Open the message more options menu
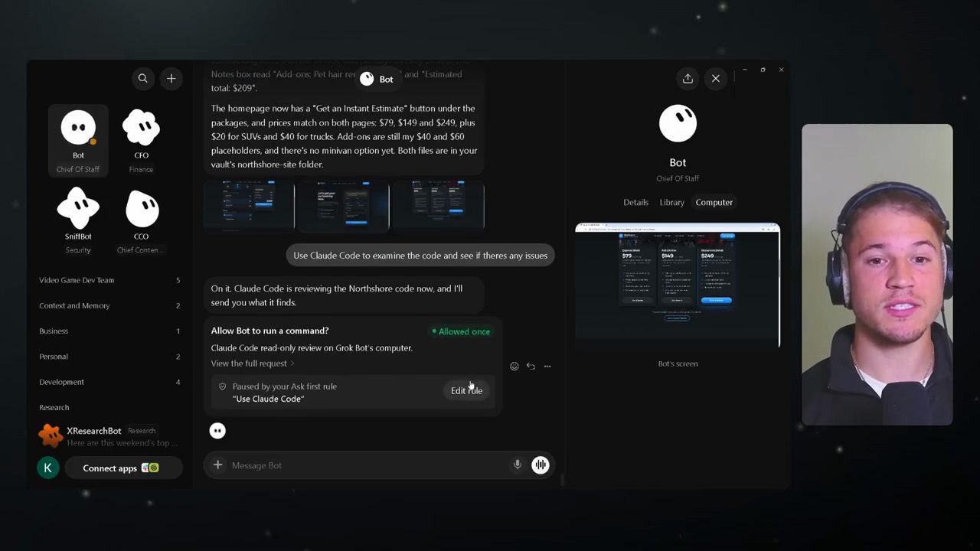 [547, 367]
